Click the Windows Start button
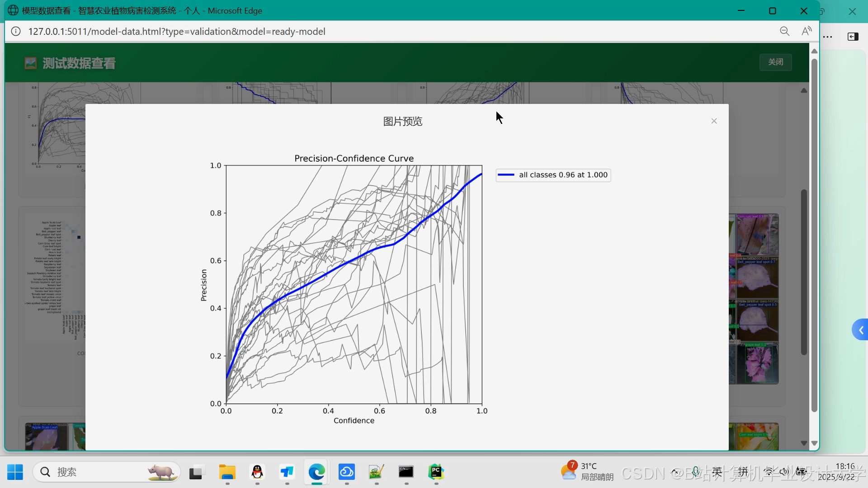The height and width of the screenshot is (488, 868). [x=15, y=472]
